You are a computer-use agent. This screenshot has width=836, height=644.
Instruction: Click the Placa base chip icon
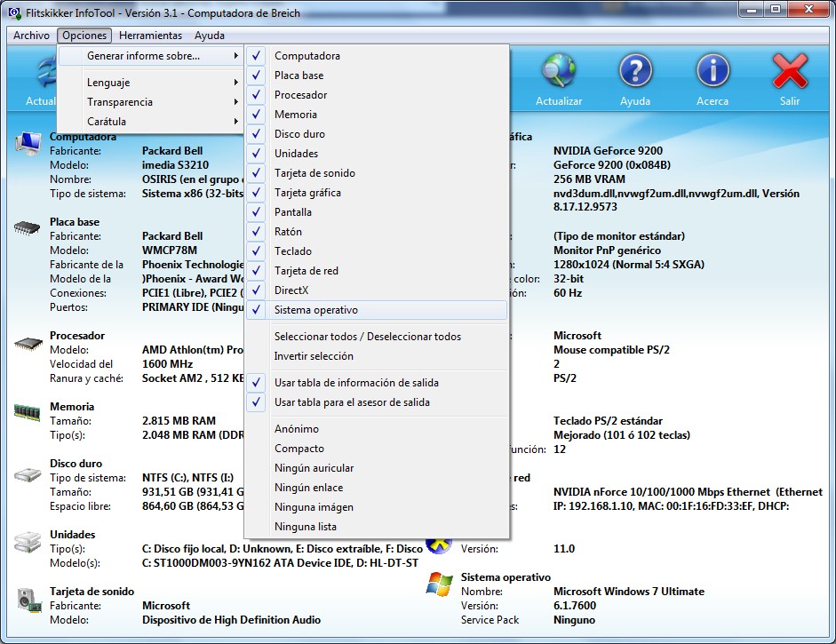pyautogui.click(x=27, y=228)
